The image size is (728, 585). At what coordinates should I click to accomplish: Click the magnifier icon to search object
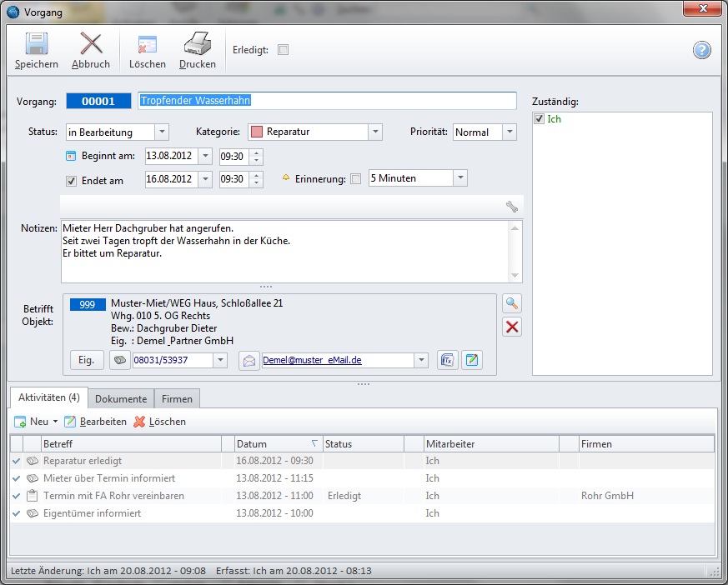[512, 303]
